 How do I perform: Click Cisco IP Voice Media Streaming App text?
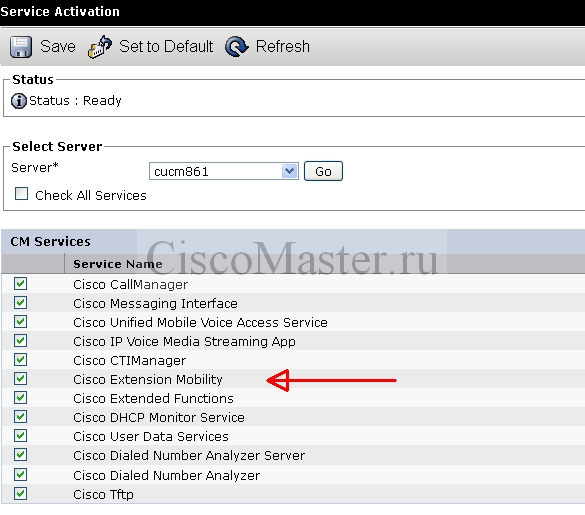[184, 342]
